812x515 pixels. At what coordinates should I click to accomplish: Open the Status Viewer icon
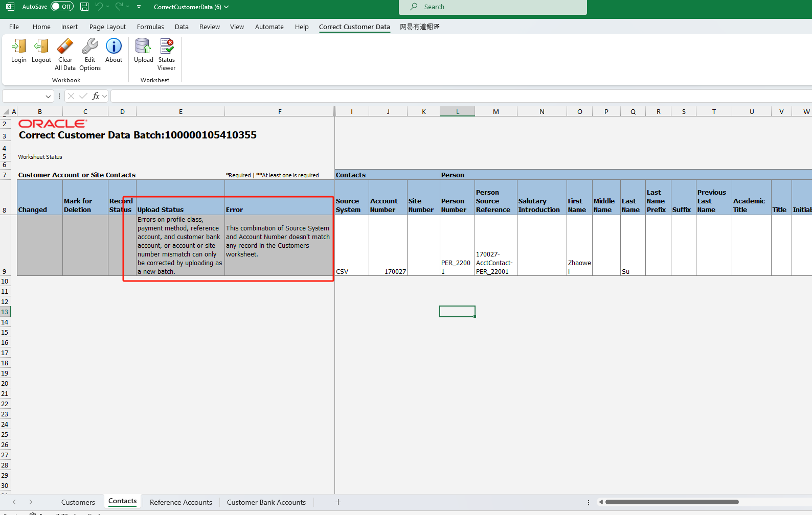point(167,46)
